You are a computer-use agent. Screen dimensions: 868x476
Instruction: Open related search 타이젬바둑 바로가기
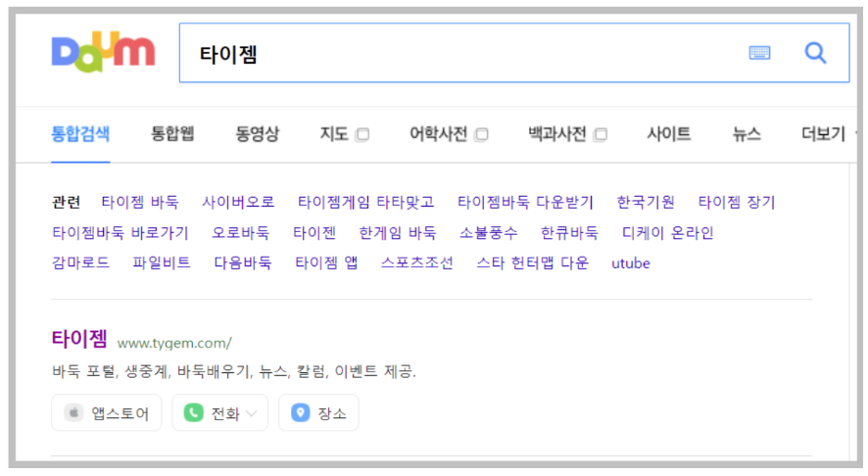[x=121, y=232]
